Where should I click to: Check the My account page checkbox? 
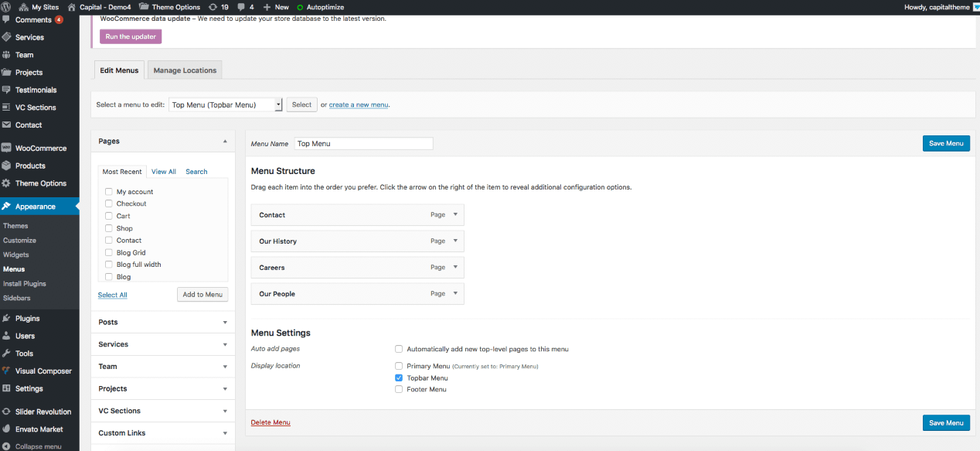109,192
